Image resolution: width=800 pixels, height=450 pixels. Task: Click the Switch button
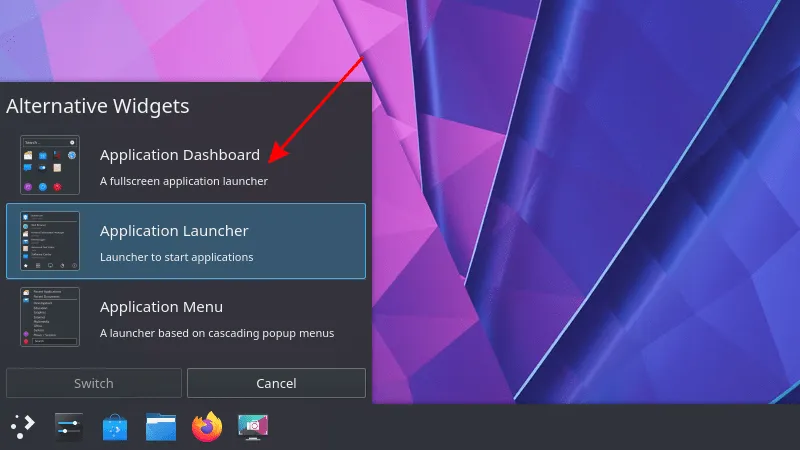click(x=94, y=383)
